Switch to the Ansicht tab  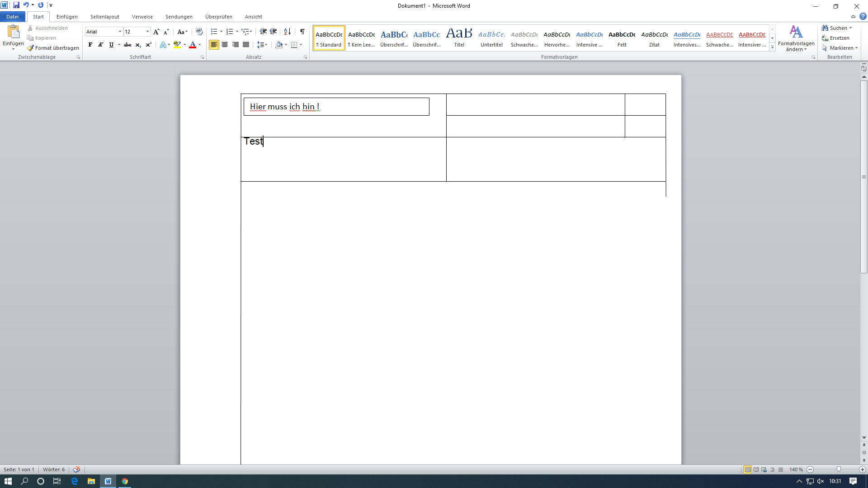(254, 17)
